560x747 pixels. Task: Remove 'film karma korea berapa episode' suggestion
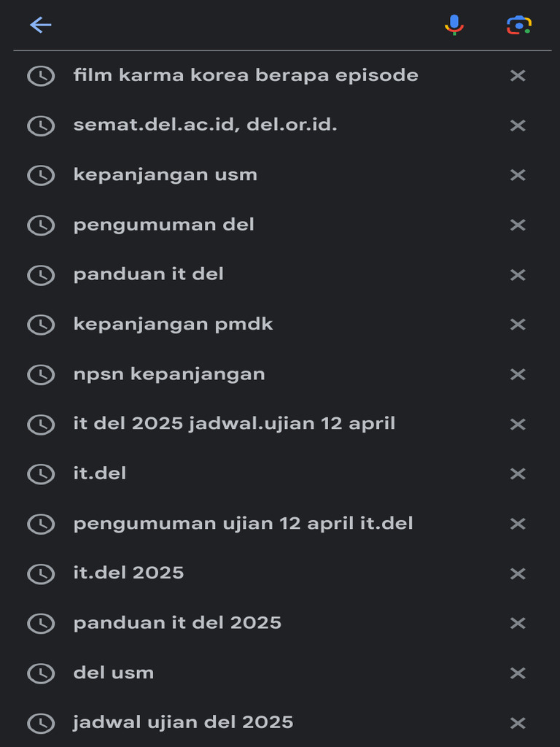(518, 75)
